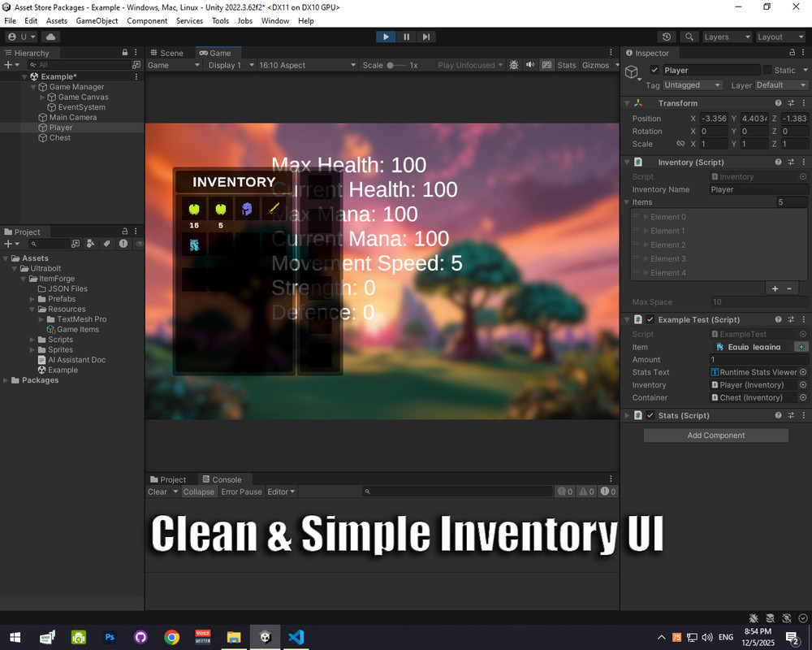Disable the Example Test (Script) component
Image resolution: width=812 pixels, height=650 pixels.
tap(649, 319)
